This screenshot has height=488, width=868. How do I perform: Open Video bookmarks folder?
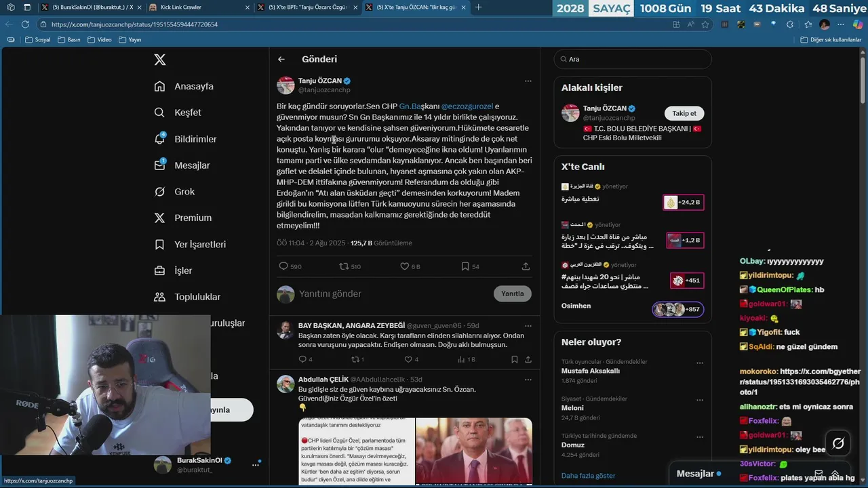point(99,39)
